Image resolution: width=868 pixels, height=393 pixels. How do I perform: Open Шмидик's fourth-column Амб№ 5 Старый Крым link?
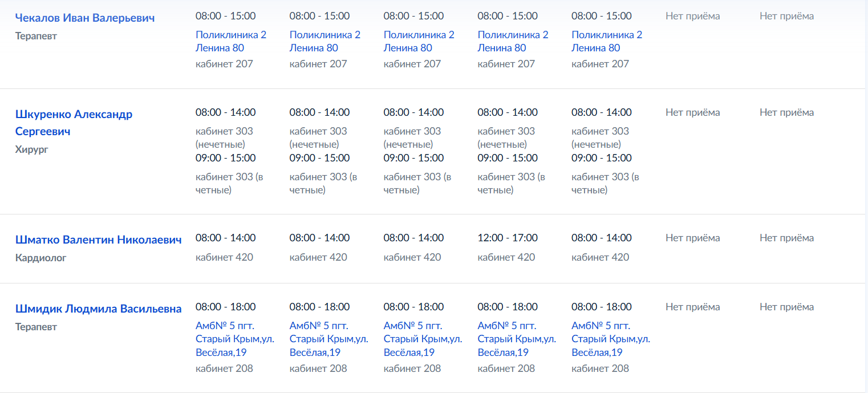[517, 339]
